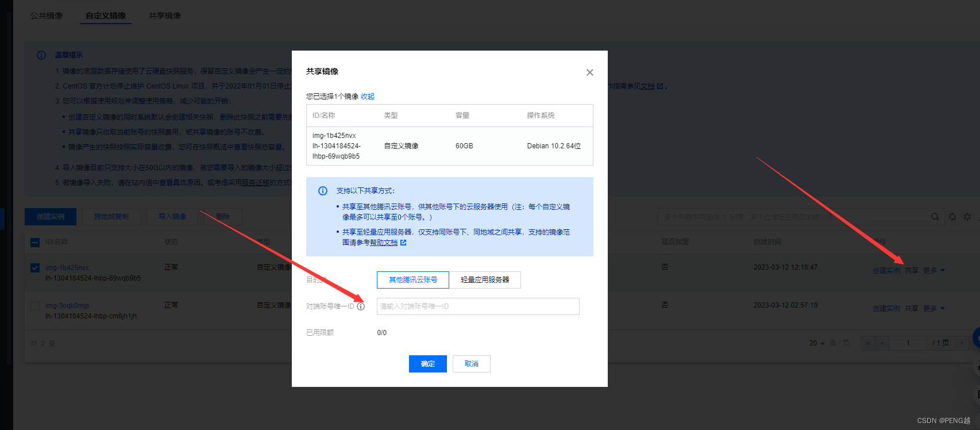The image size is (980, 430).
Task: Click the 60GB capacity cell in dialog
Action: click(x=464, y=146)
